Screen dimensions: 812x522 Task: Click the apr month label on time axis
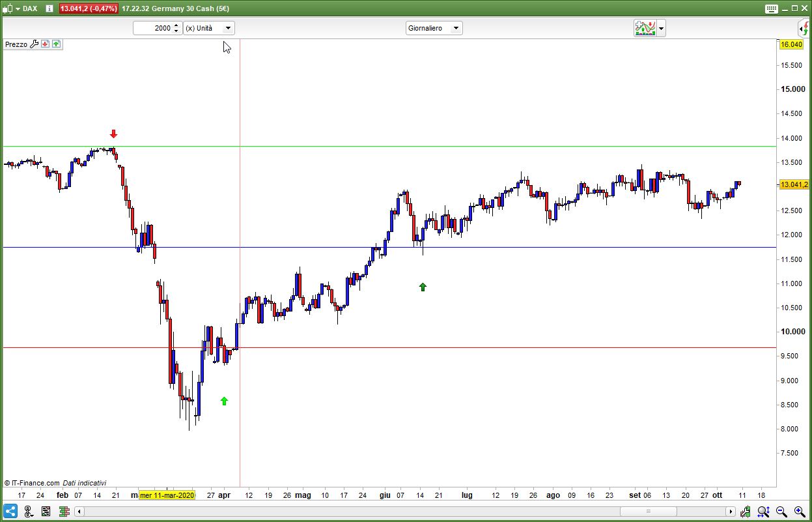tap(224, 495)
